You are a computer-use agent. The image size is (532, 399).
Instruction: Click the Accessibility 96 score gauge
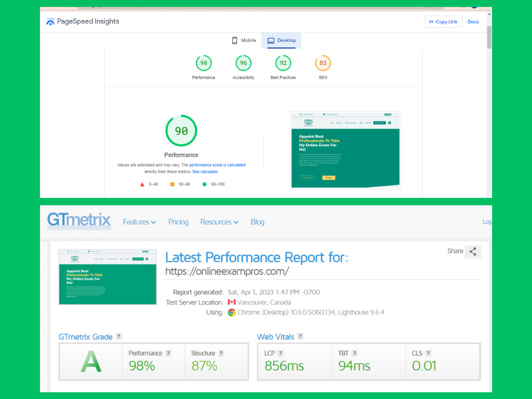[243, 63]
